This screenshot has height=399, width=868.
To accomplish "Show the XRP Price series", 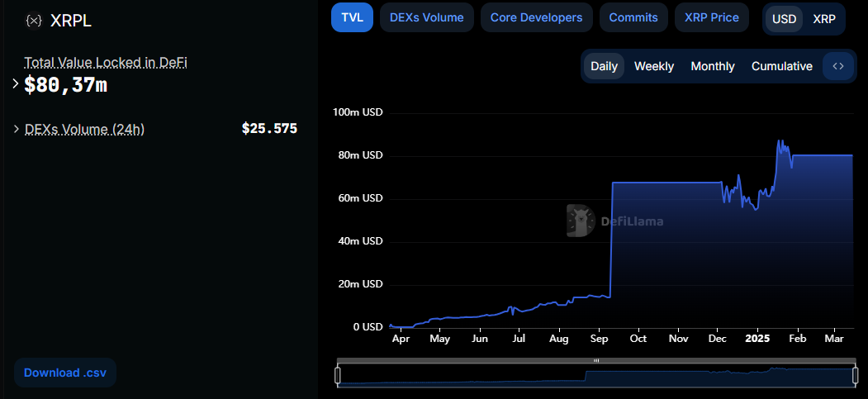I will point(711,17).
